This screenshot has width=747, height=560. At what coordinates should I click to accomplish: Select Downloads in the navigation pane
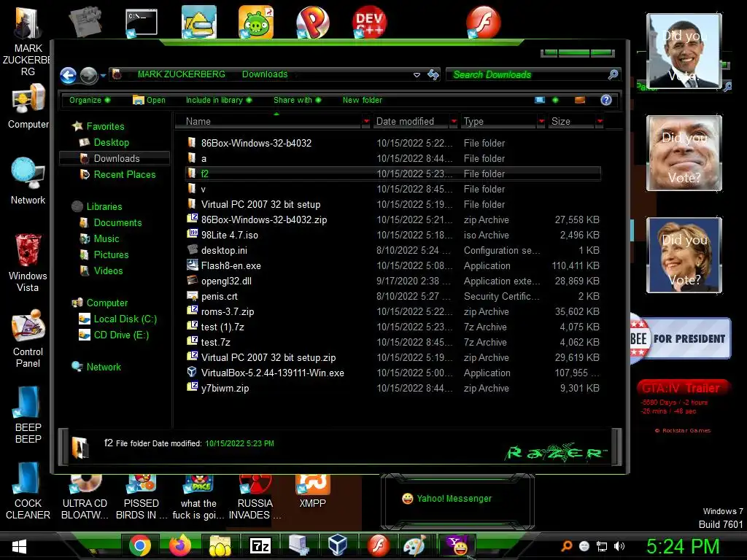115,158
